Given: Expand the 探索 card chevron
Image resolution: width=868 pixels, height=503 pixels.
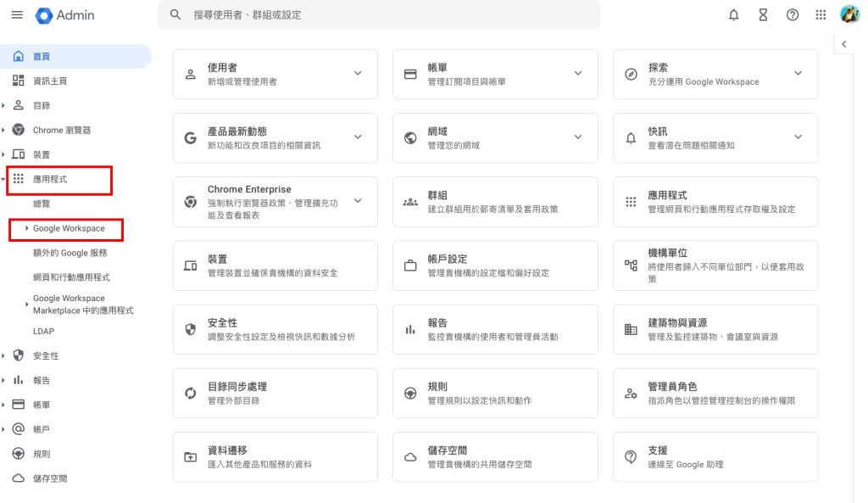Looking at the screenshot, I should [798, 73].
